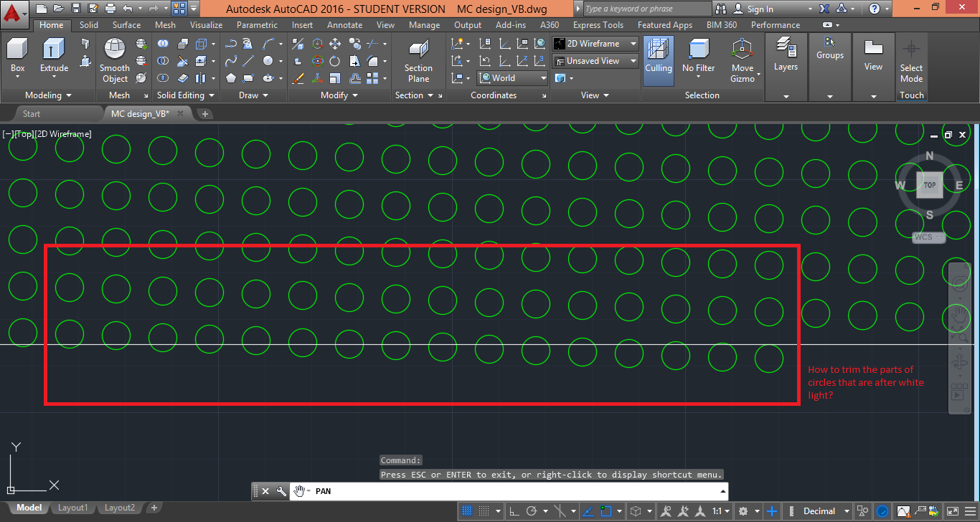Open the command line customize wrench
Image resolution: width=980 pixels, height=522 pixels.
tap(281, 491)
